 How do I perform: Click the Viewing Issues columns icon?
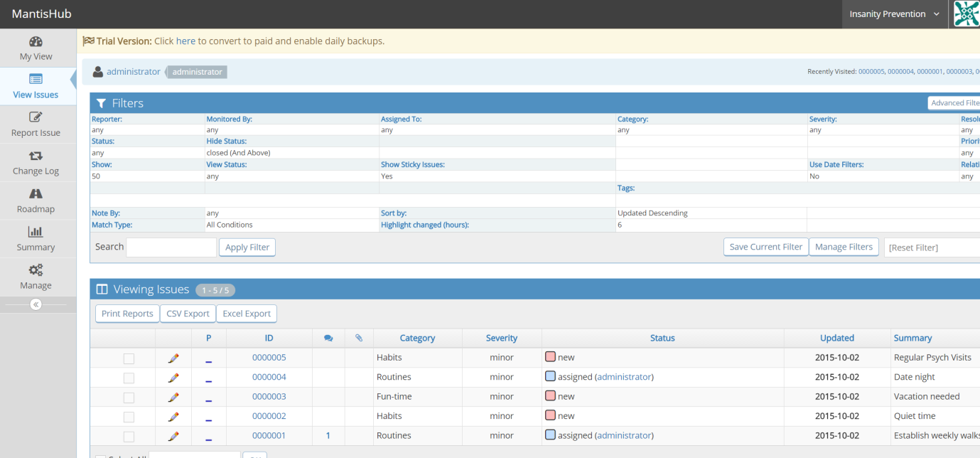point(102,289)
